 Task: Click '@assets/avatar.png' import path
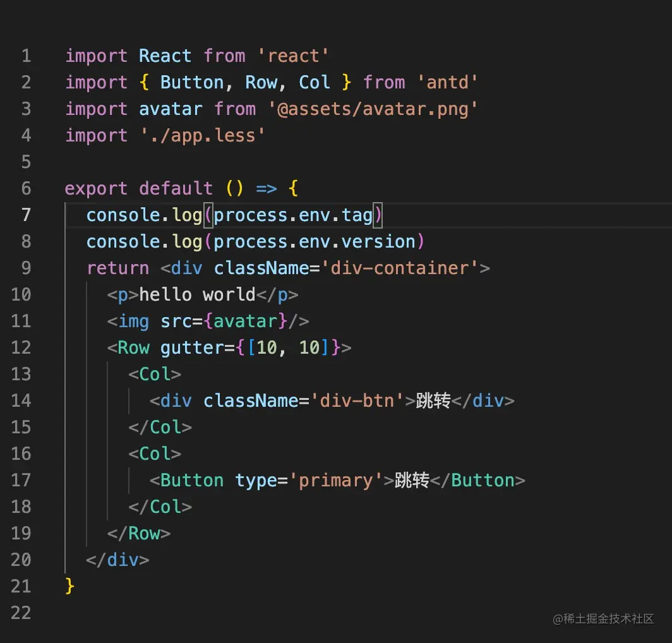373,109
